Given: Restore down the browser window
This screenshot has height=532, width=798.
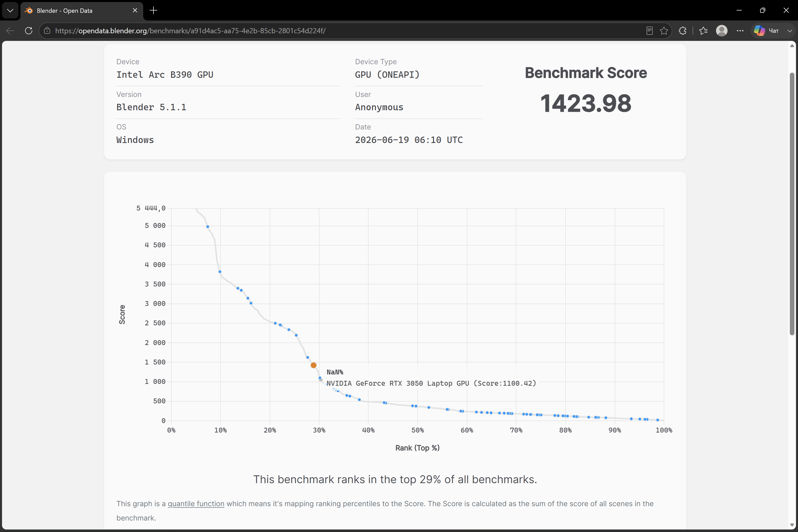Looking at the screenshot, I should [762, 10].
